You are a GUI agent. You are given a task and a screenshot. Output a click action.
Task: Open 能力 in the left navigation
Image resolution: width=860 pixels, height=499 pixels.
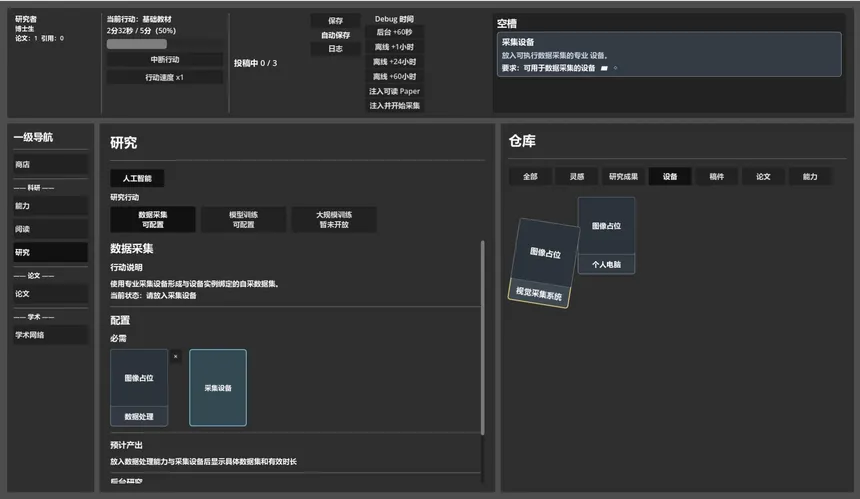[50, 206]
